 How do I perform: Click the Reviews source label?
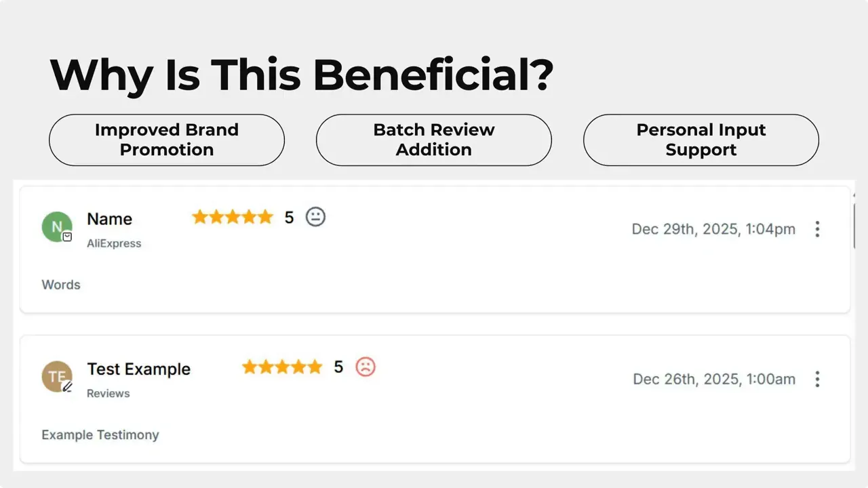pos(108,393)
